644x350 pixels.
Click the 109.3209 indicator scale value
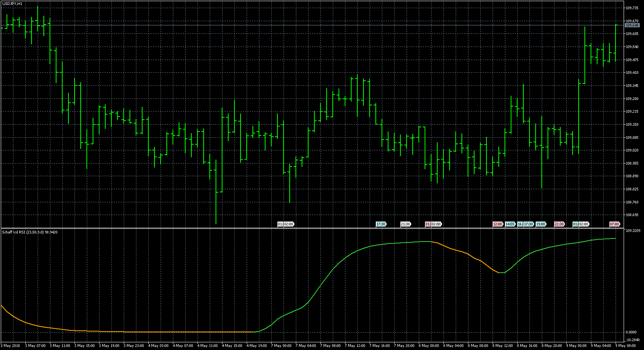[x=633, y=231]
